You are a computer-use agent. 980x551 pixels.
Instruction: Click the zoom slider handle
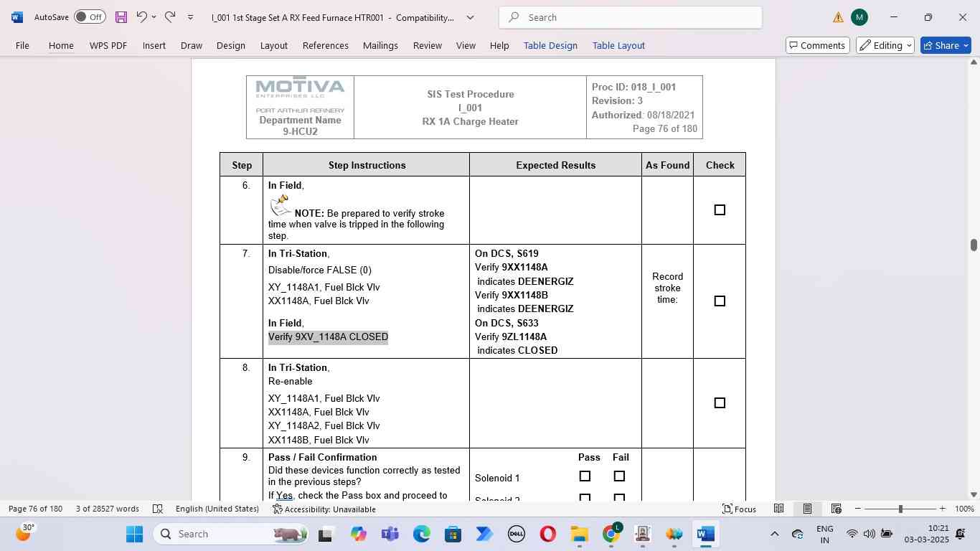point(900,509)
